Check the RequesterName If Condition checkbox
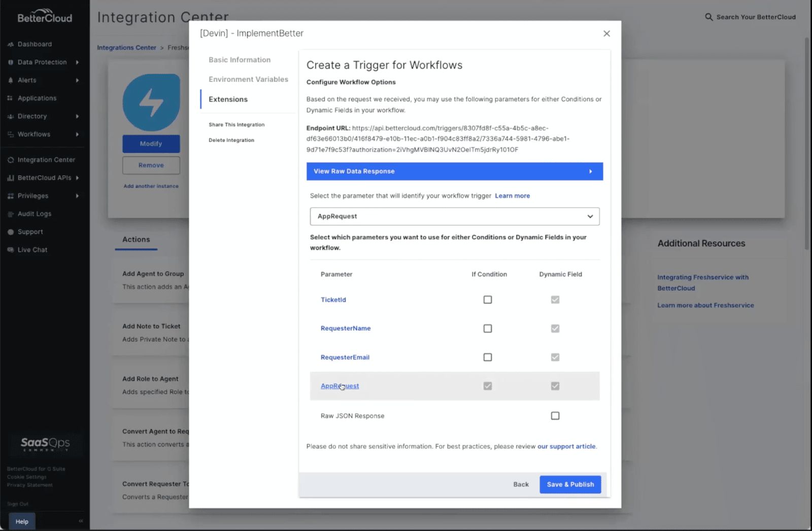This screenshot has width=812, height=531. (488, 328)
